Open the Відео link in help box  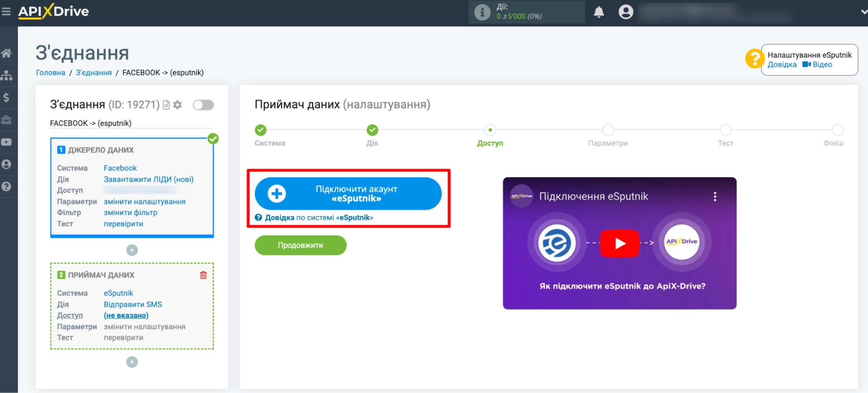[x=817, y=65]
